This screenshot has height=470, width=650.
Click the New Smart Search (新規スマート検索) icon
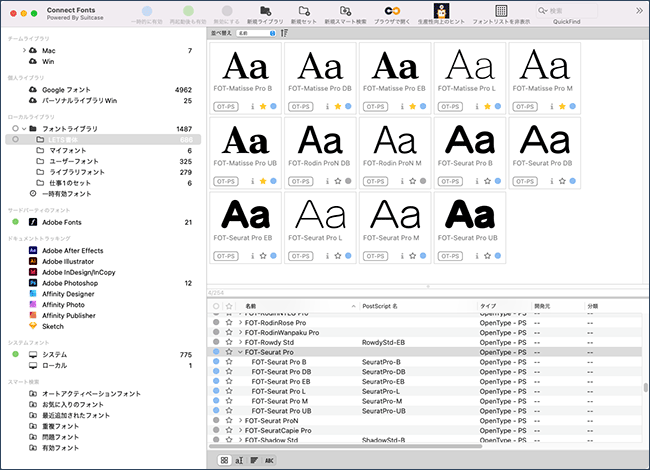click(x=345, y=11)
